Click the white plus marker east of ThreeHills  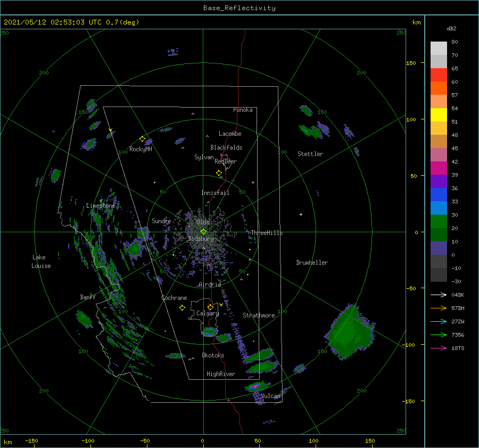[x=301, y=214]
